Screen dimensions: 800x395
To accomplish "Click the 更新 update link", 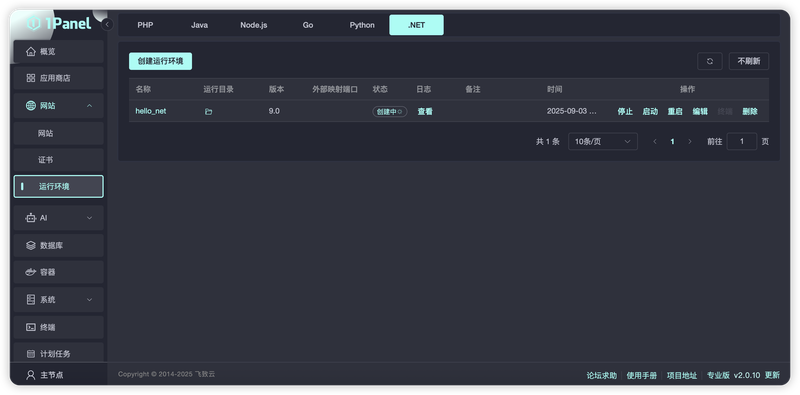I will pyautogui.click(x=772, y=375).
